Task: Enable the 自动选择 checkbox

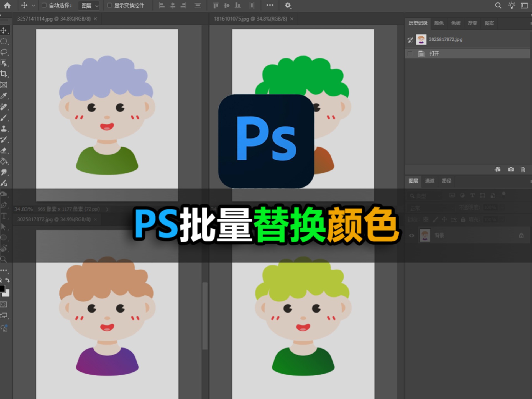Action: click(44, 6)
